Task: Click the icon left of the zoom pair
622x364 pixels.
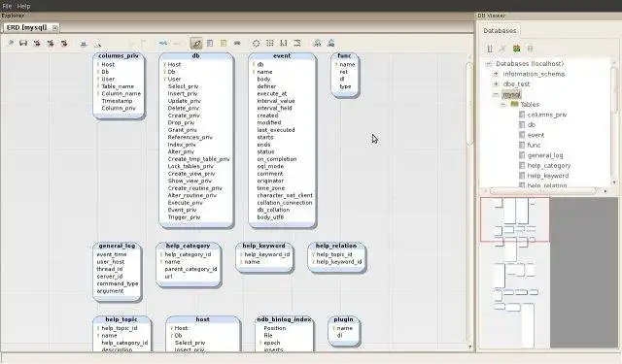Action: (x=297, y=43)
